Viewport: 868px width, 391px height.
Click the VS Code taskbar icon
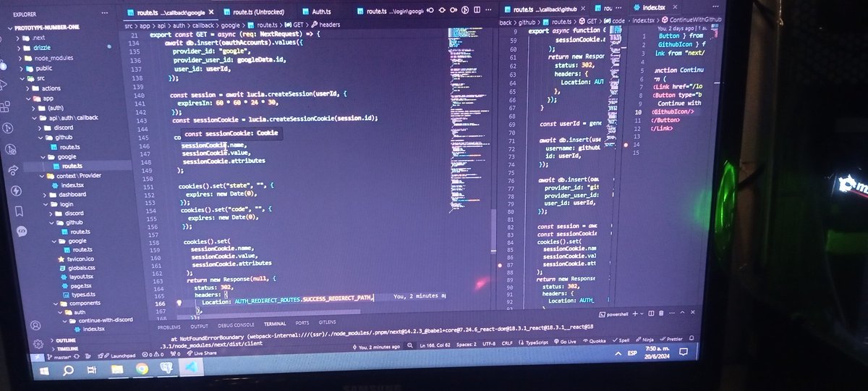pos(192,368)
